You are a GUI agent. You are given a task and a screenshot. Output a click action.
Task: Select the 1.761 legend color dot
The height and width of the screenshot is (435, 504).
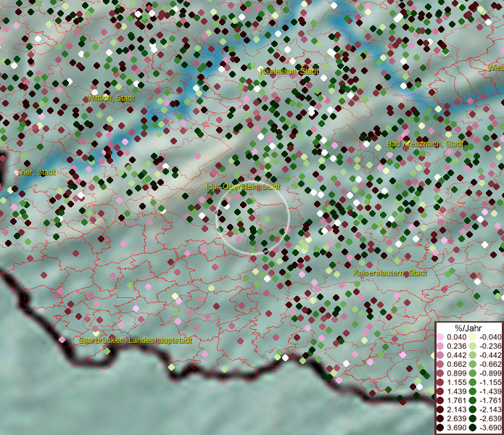[x=440, y=400]
